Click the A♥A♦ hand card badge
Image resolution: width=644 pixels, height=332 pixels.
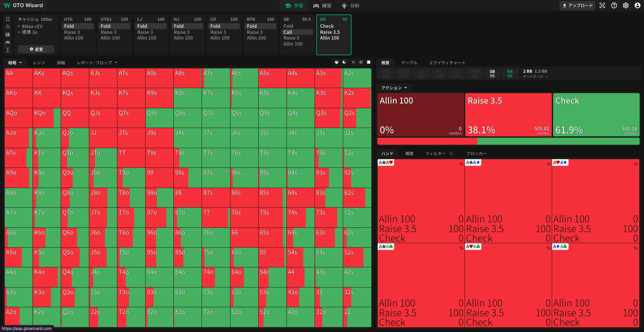click(560, 162)
